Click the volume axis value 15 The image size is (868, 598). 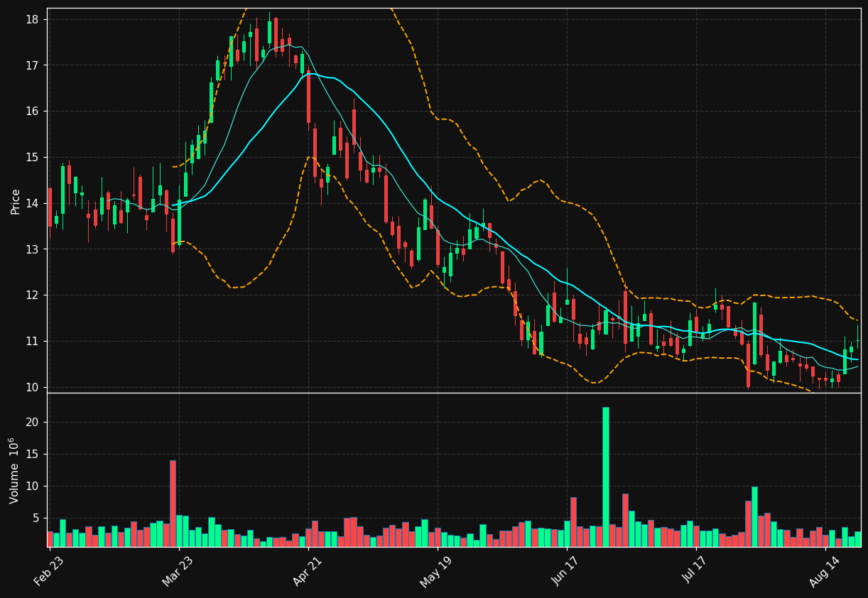(x=32, y=455)
